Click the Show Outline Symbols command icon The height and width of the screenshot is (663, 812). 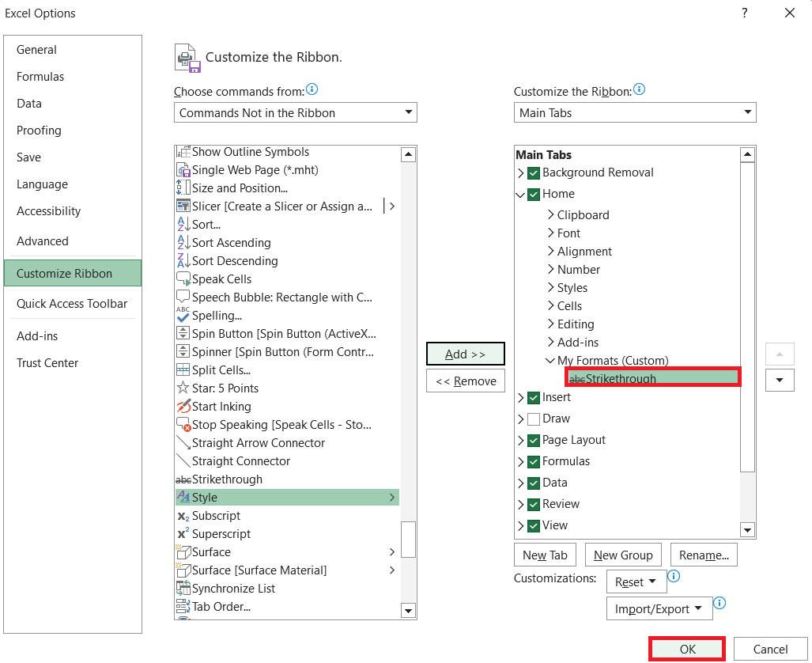point(183,152)
